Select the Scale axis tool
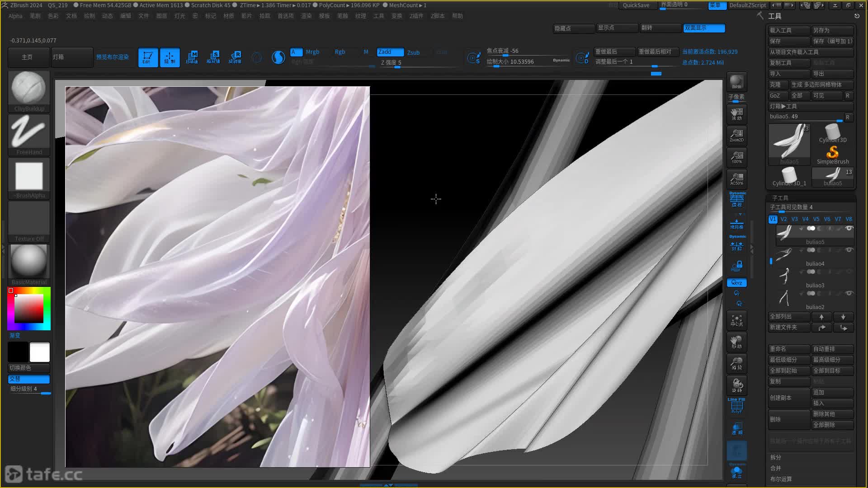Image resolution: width=868 pixels, height=488 pixels. [x=213, y=57]
